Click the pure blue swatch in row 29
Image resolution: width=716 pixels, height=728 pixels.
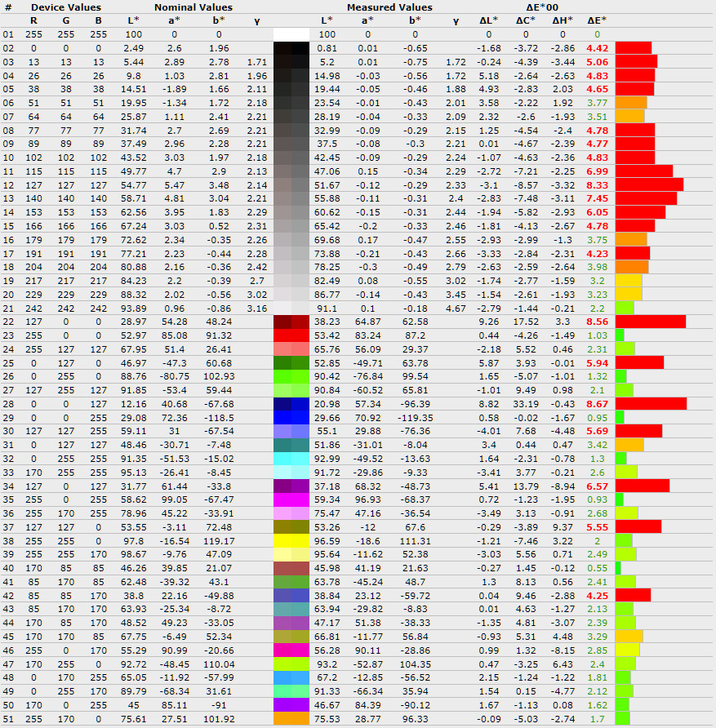click(291, 418)
